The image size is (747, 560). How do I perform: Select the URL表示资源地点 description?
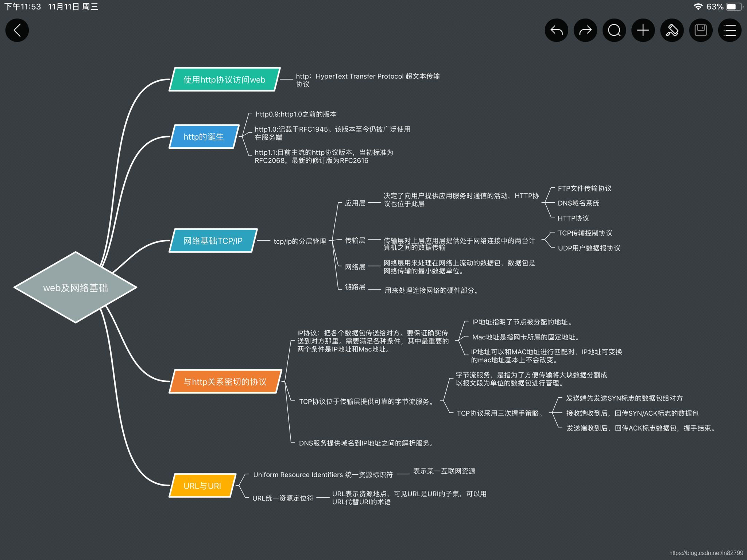tap(409, 498)
